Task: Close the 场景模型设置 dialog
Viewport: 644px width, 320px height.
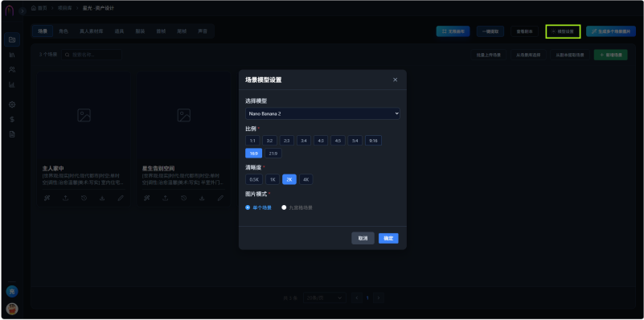Action: click(395, 80)
